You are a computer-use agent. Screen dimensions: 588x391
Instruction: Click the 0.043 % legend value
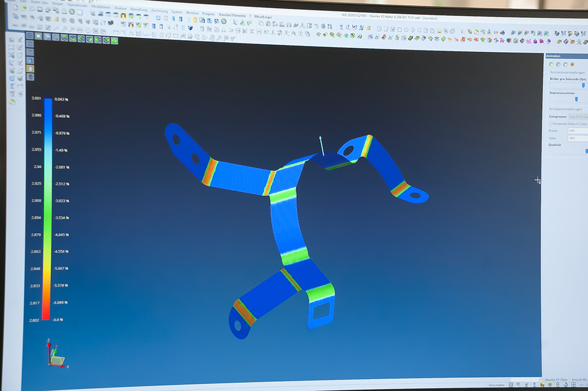coord(61,99)
